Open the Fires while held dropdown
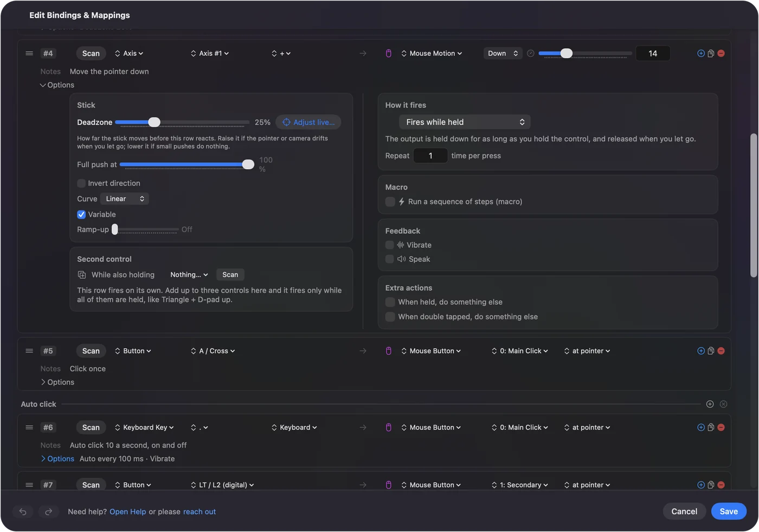The height and width of the screenshot is (532, 759). (465, 122)
